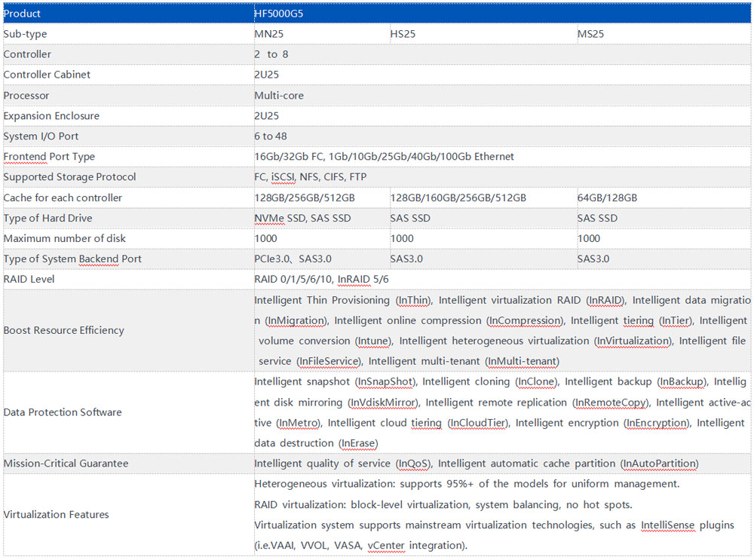The width and height of the screenshot is (754, 560).
Task: Click the 'Mission-Critical Guarantee' row label
Action: coord(66,464)
